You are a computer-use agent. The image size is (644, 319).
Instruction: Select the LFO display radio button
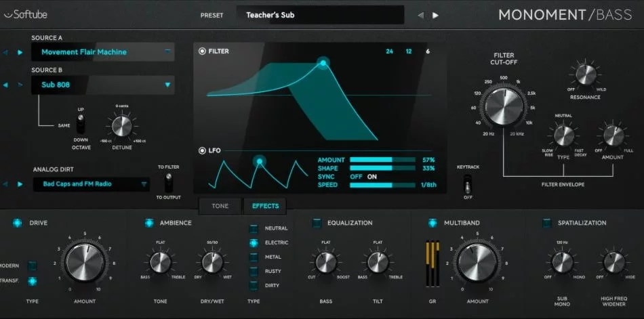click(x=202, y=150)
